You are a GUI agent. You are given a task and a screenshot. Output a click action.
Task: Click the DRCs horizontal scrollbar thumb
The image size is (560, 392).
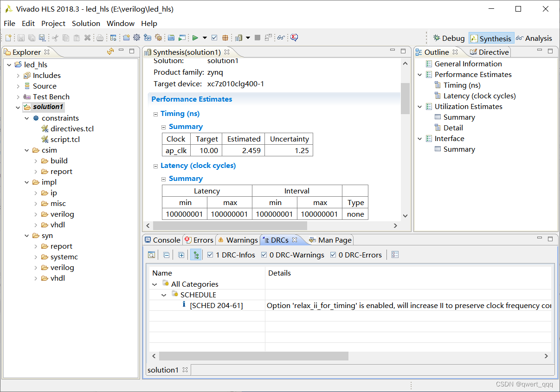point(253,356)
